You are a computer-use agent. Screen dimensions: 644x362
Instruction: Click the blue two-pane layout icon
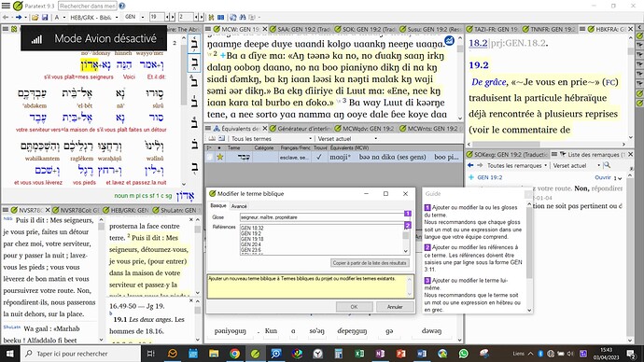220,17
